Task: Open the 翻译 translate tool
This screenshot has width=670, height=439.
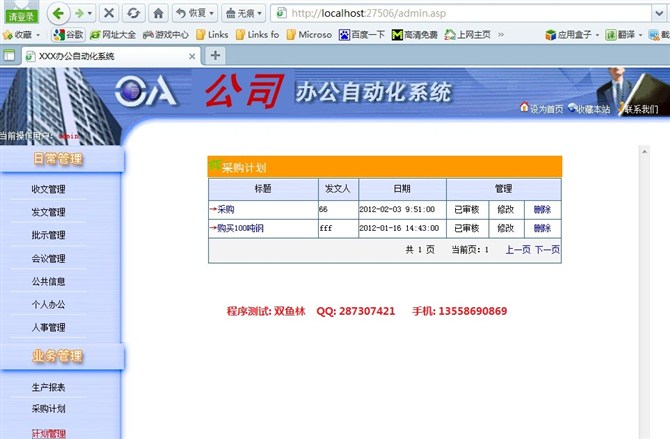Action: click(620, 35)
